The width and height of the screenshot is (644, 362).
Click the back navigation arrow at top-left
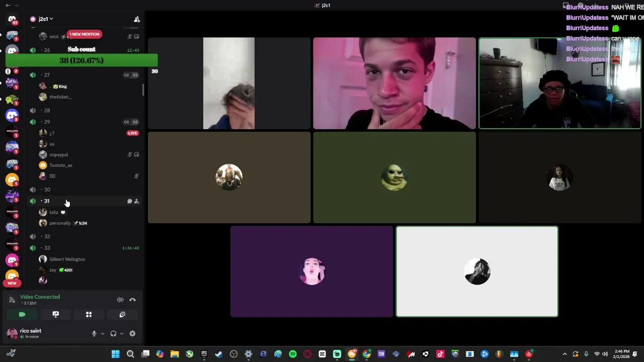[8, 5]
